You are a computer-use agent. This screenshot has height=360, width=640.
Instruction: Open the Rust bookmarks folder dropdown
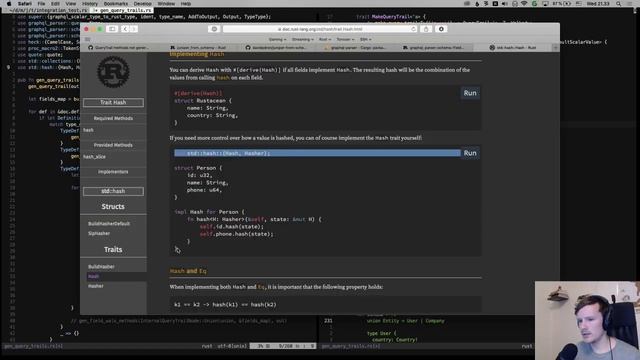coord(325,40)
